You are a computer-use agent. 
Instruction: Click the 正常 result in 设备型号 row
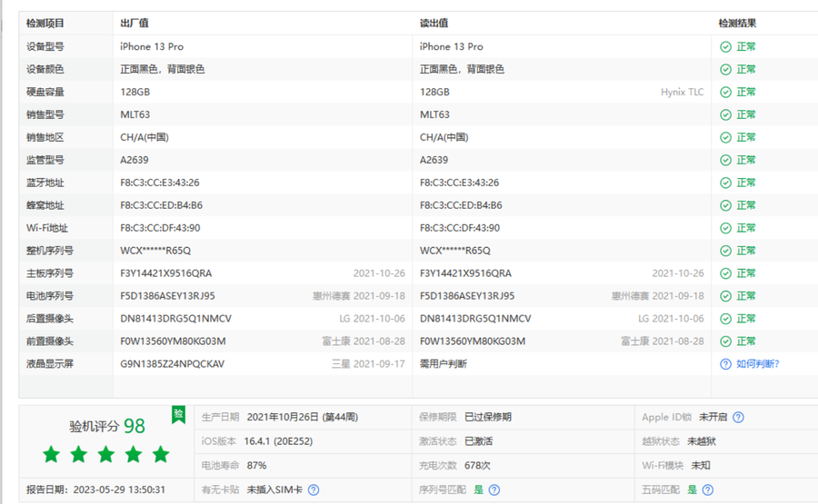pos(746,47)
